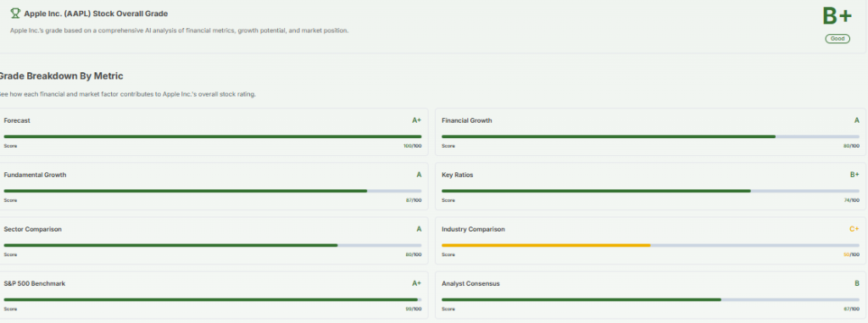Click the 50/100 Industry Comparison score
Image resolution: width=868 pixels, height=323 pixels.
[x=851, y=254]
